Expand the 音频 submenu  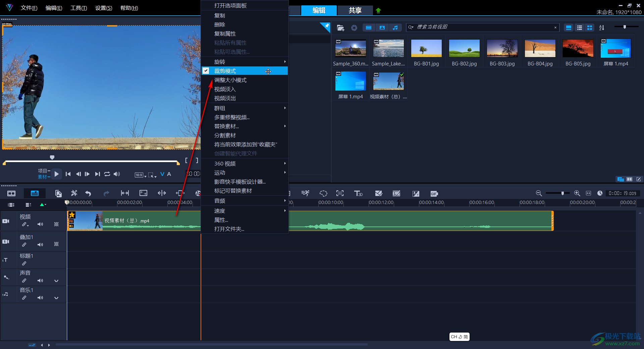tap(245, 201)
